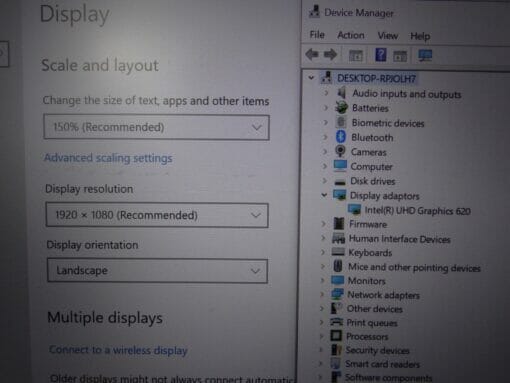Open the 1920 × 1080 display resolution dropdown
510x383 pixels.
[x=157, y=215]
